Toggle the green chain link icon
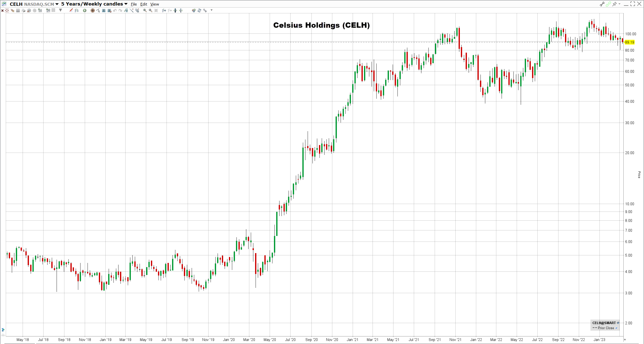The height and width of the screenshot is (344, 644). [x=608, y=4]
